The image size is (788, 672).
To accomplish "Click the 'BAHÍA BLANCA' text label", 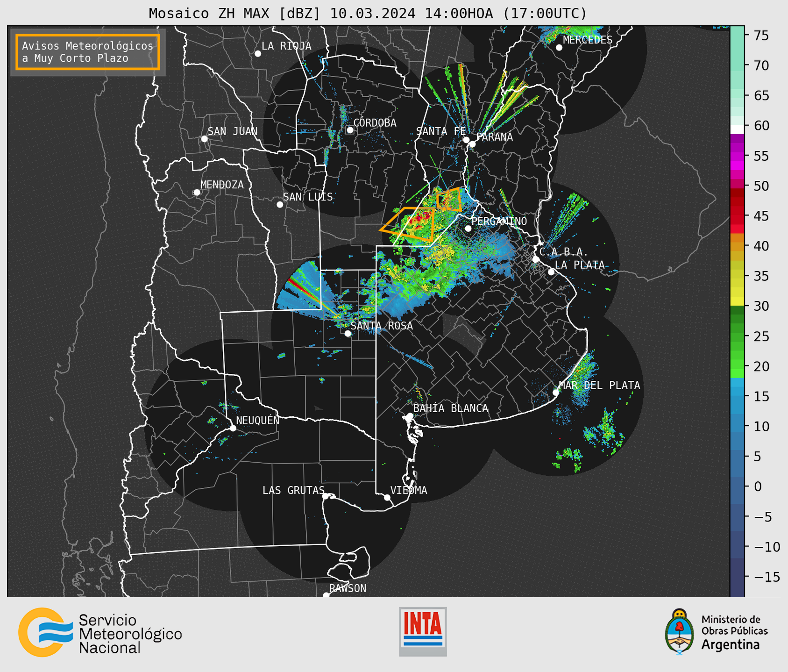I will point(451,409).
